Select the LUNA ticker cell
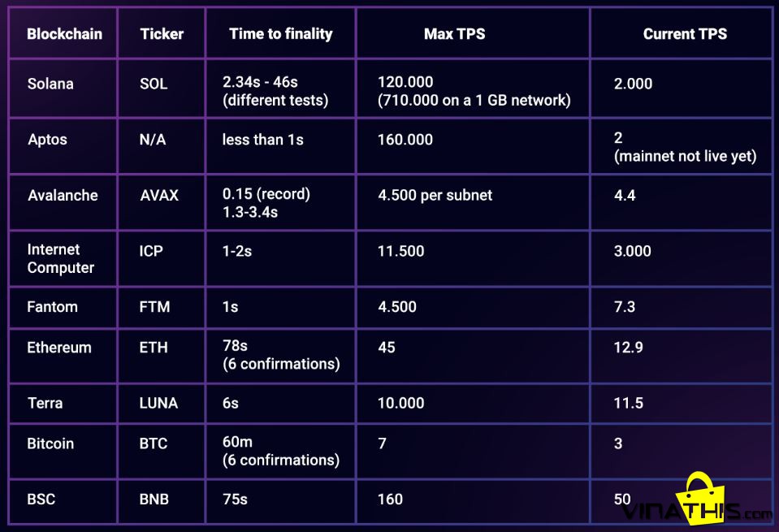Image resolution: width=779 pixels, height=532 pixels. click(162, 403)
